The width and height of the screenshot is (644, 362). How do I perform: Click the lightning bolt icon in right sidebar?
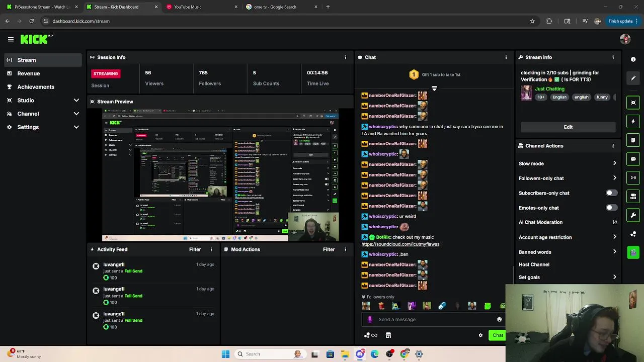[x=633, y=121]
